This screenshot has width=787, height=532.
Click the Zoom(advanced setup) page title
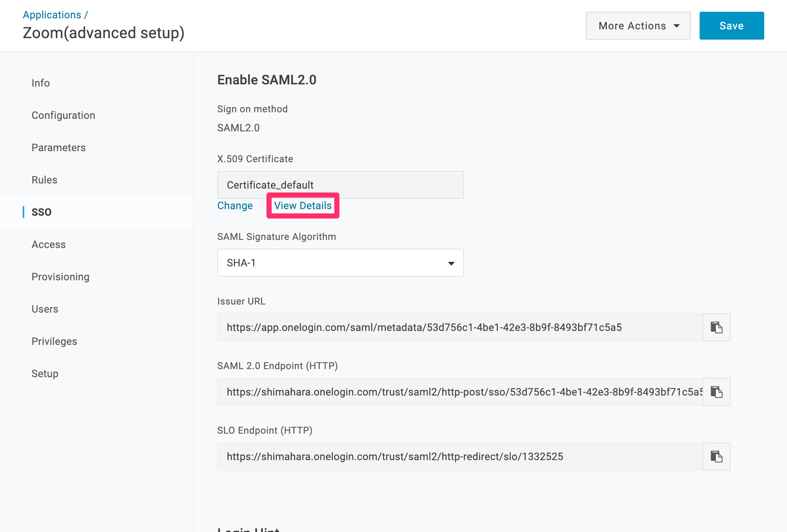[x=104, y=33]
